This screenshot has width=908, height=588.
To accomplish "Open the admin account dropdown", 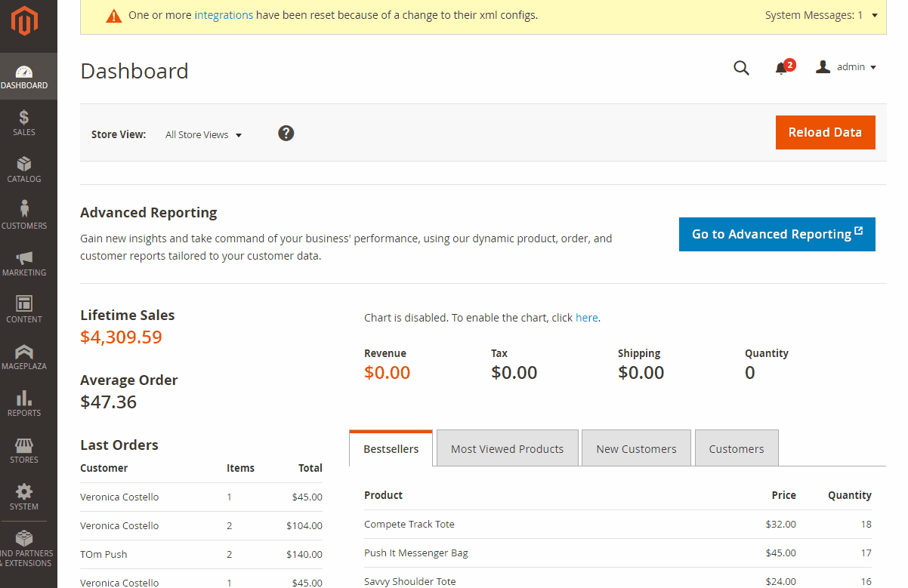I will pos(847,67).
